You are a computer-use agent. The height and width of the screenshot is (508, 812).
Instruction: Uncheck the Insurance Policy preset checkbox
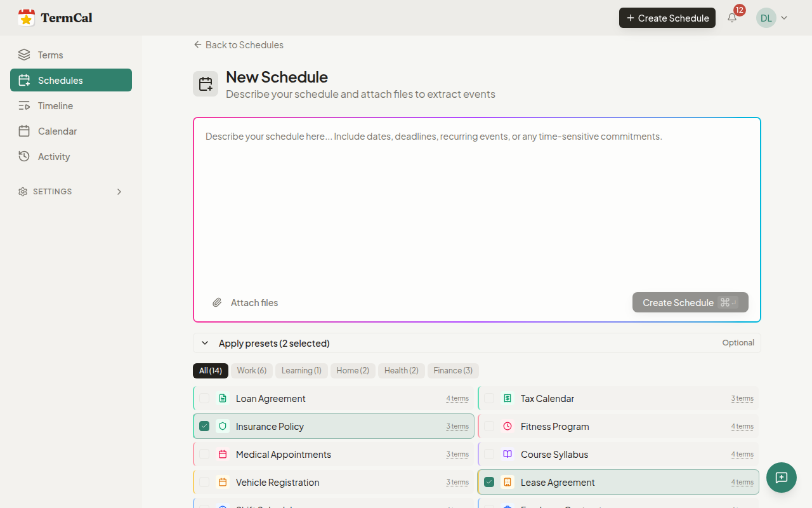coord(204,427)
